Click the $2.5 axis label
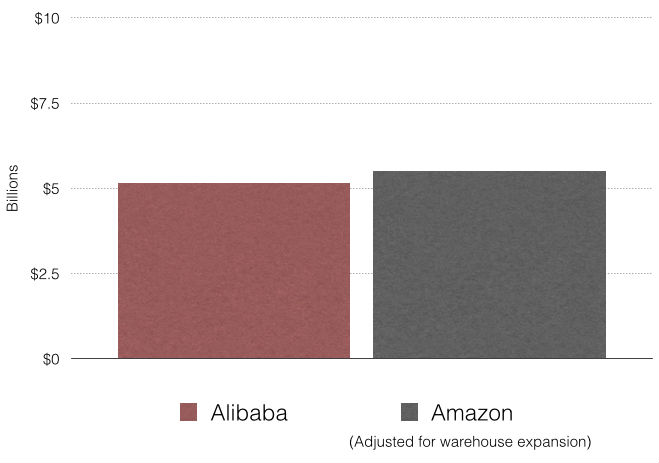Image resolution: width=659 pixels, height=463 pixels. (42, 274)
